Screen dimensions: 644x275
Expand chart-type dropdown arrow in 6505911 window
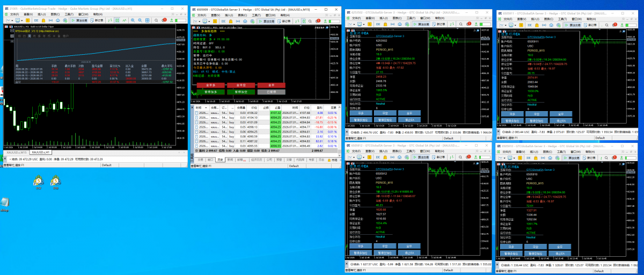[506, 25]
